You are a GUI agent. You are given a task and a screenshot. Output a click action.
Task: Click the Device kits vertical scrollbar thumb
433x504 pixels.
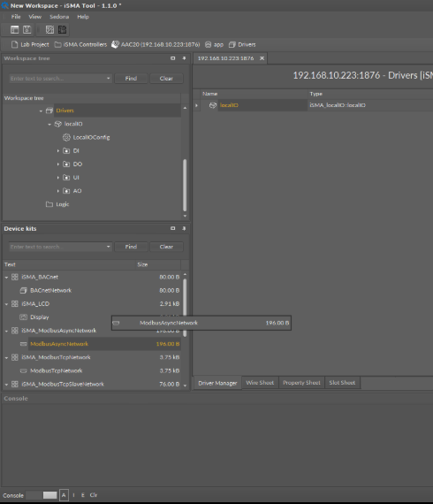click(185, 308)
